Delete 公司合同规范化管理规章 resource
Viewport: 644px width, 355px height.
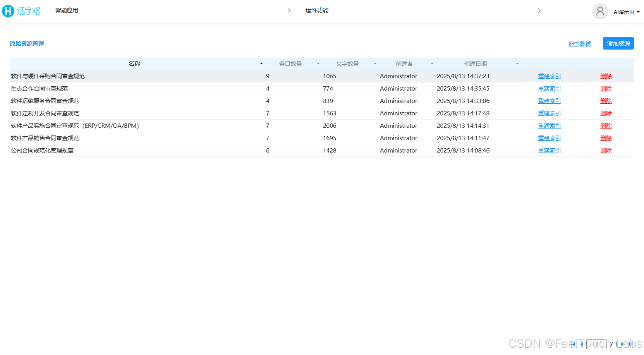click(x=606, y=151)
